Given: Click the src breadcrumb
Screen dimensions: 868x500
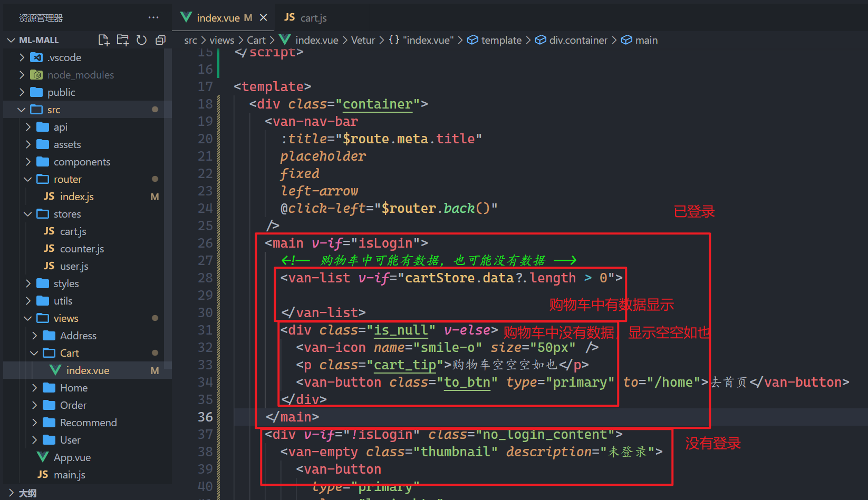Looking at the screenshot, I should 190,40.
